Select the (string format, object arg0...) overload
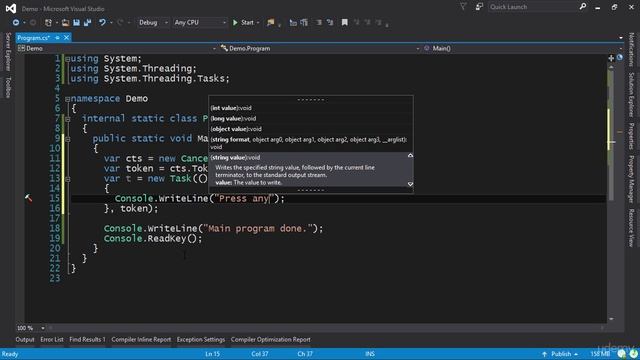 pos(311,143)
